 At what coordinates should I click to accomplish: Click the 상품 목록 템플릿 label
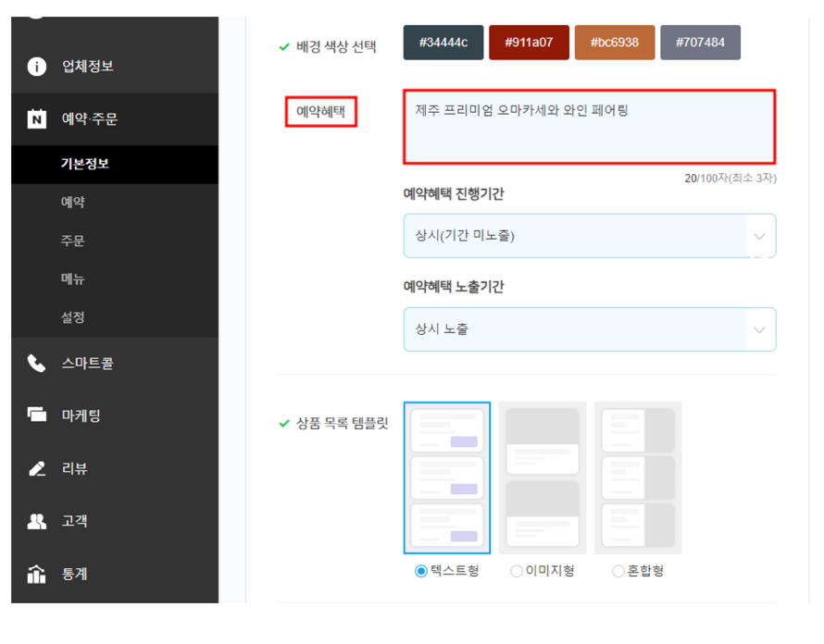point(343,424)
